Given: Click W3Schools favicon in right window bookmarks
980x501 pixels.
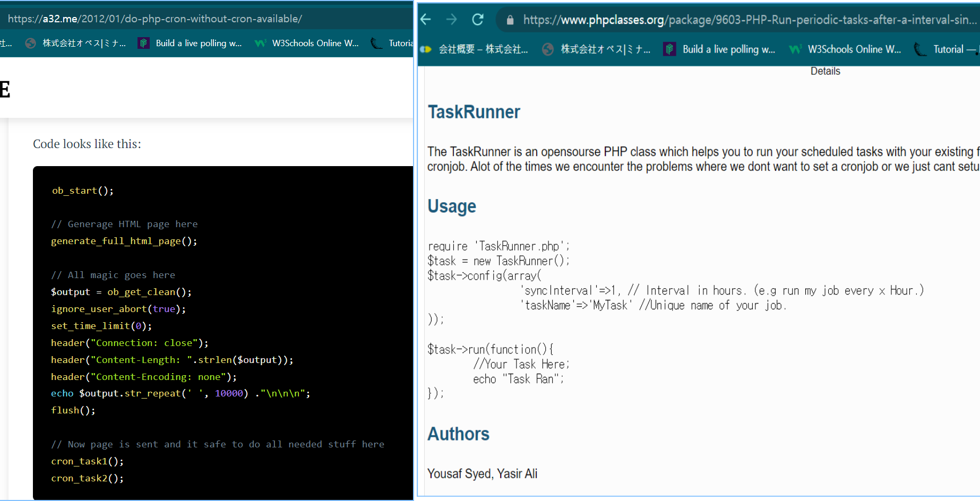Looking at the screenshot, I should 795,49.
